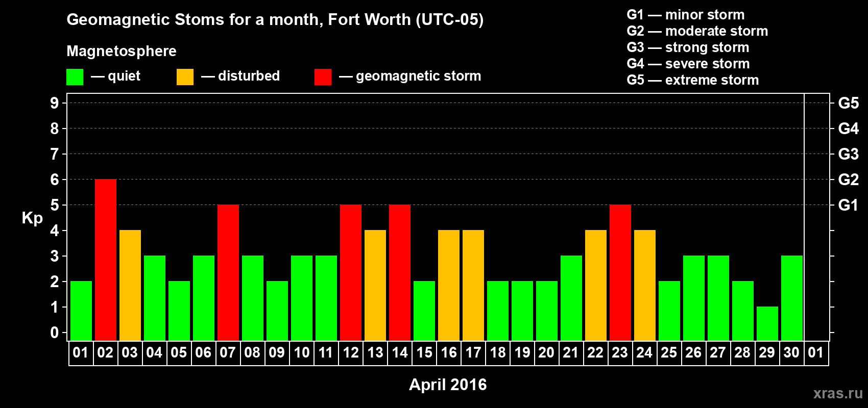Click the red bar for April 14
868x408 pixels.
point(400,273)
